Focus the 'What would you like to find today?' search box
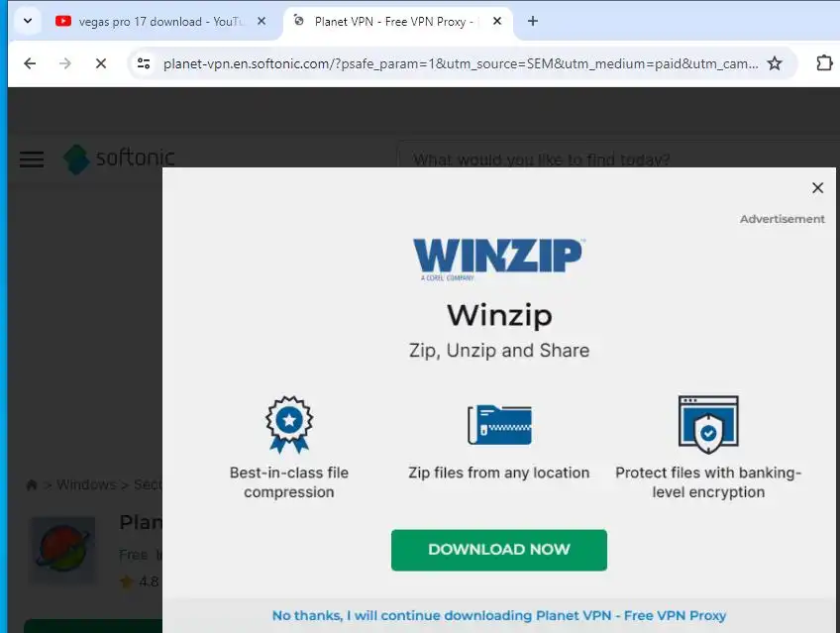This screenshot has height=633, width=840. pos(616,159)
